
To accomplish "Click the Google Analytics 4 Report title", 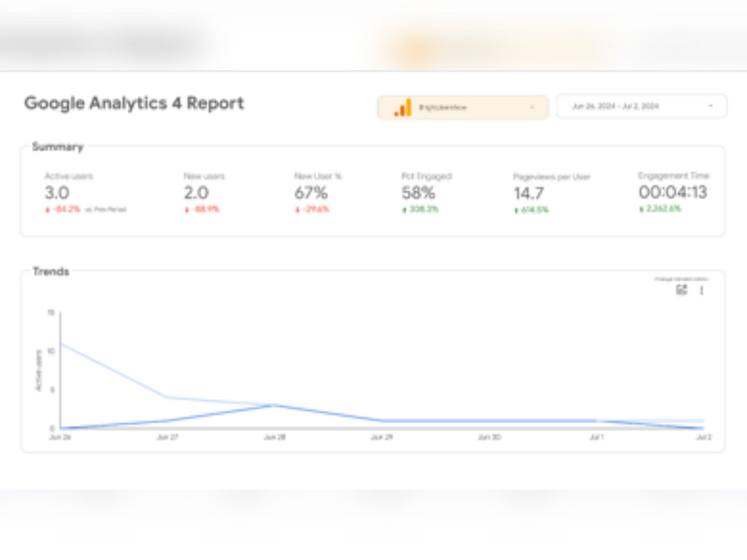I will point(134,103).
